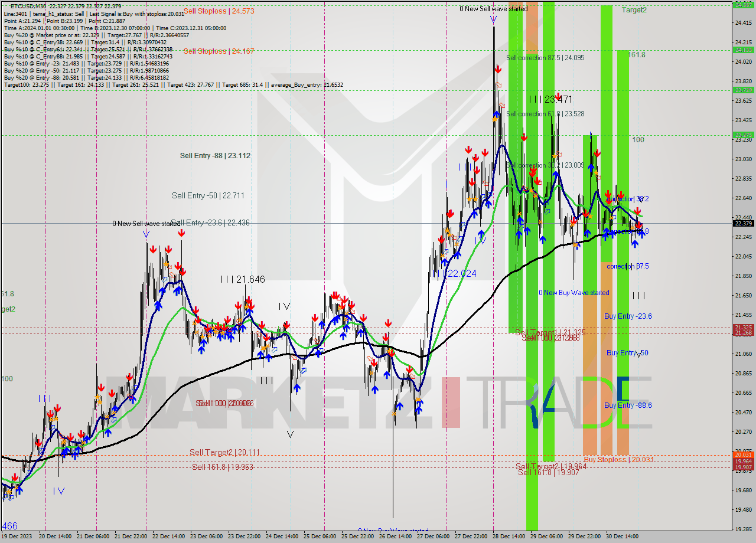Click the 19.285 value on price scale
The height and width of the screenshot is (543, 756).
coord(743,529)
